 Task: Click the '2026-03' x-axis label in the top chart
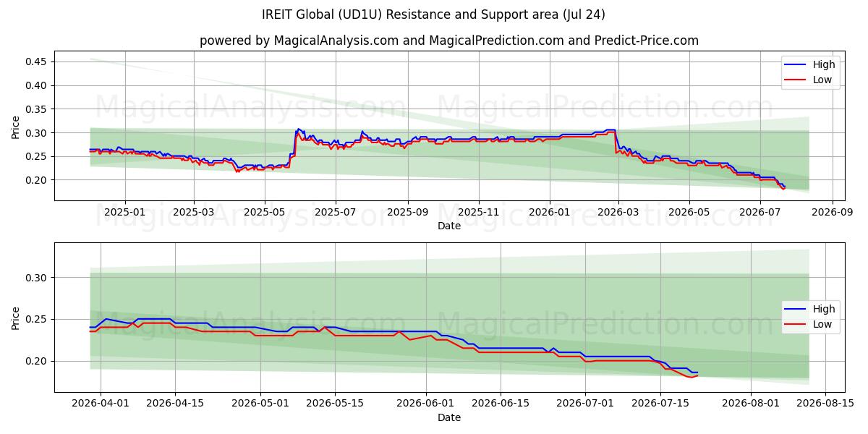(x=618, y=213)
